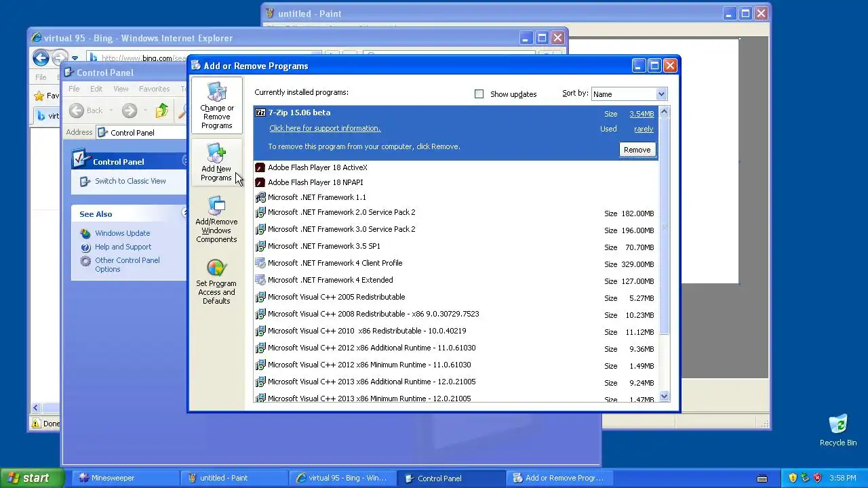
Task: Click yellow security shield tray icon
Action: 793,478
